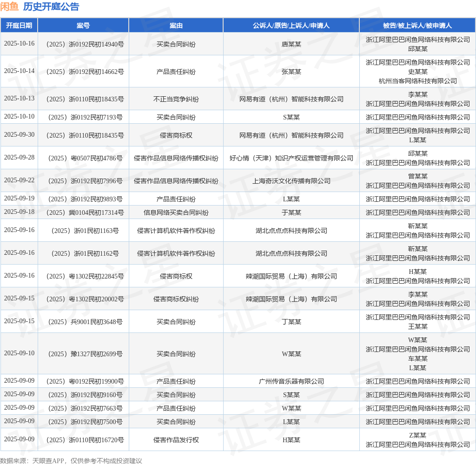Select case number 浙0192民初7663号
Image resolution: width=476 pixels, height=465 pixels.
point(85,409)
